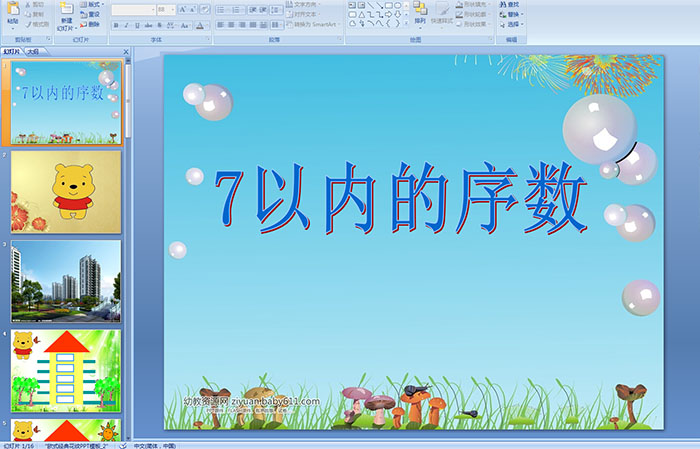Screen dimensions: 700x449
Task: Click the Find 查找 binoculars icon
Action: click(x=503, y=4)
